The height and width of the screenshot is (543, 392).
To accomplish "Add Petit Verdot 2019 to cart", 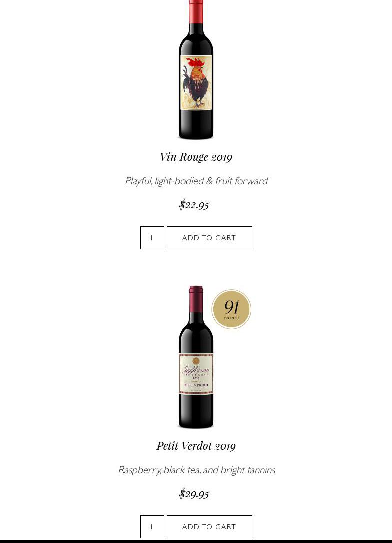I will [x=209, y=527].
